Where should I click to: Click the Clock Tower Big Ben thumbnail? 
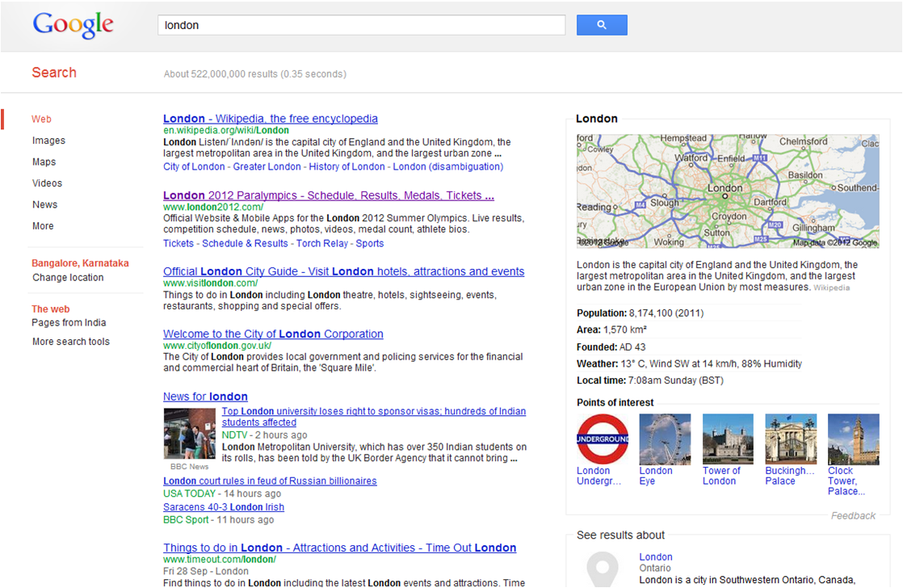(x=853, y=439)
